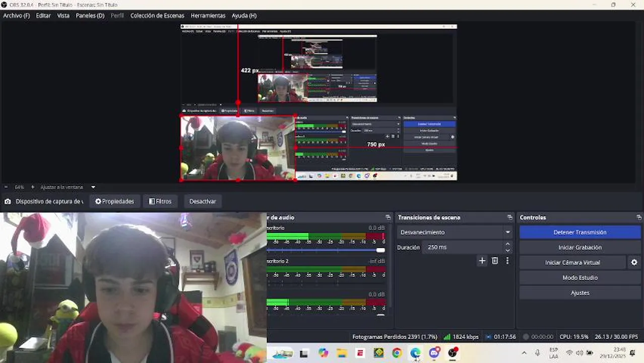
Task: Open source Filtros
Action: [160, 201]
